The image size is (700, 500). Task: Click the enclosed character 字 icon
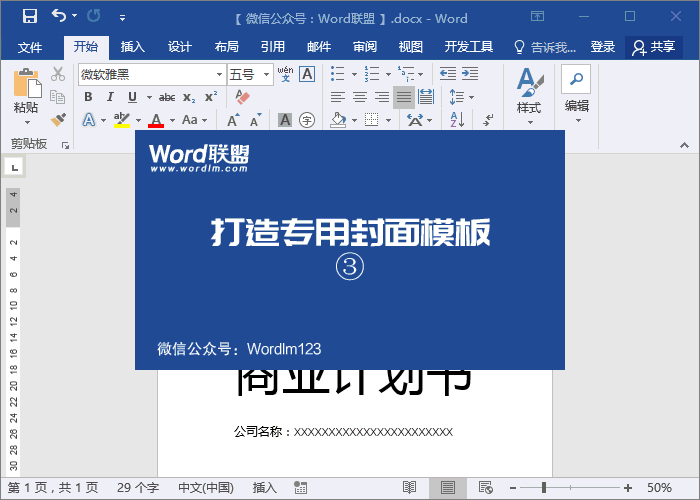[307, 120]
